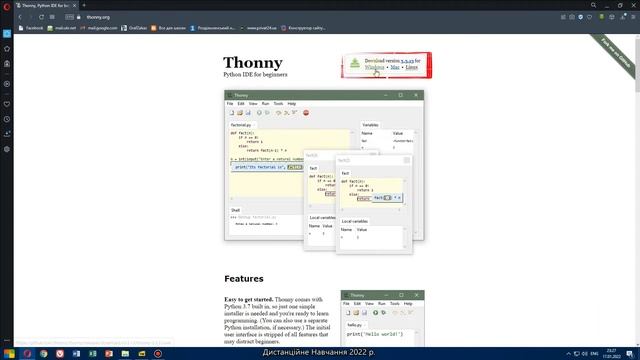The width and height of the screenshot is (640, 360).
Task: Go back to the previous page
Action: click(20, 17)
